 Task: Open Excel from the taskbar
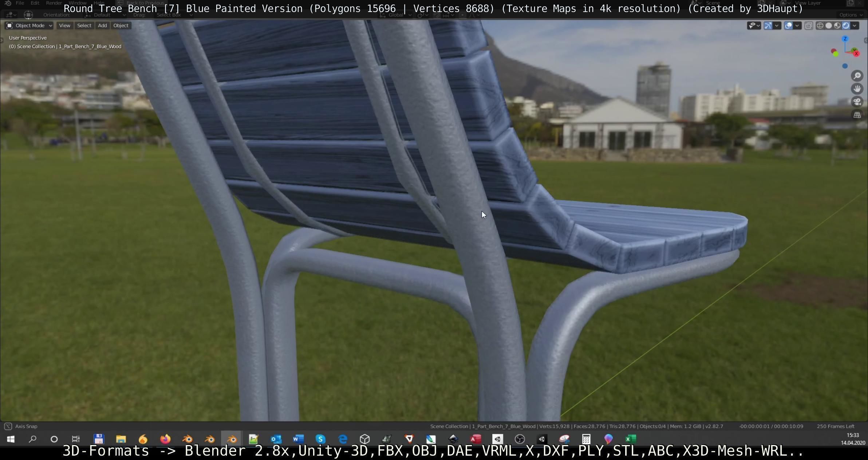click(x=631, y=439)
